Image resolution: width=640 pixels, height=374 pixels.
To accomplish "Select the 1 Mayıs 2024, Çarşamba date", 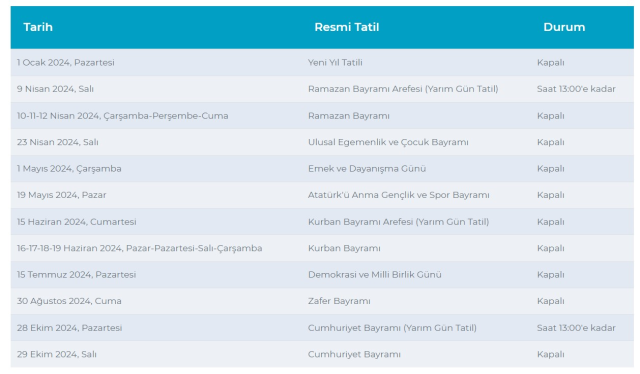I will pyautogui.click(x=69, y=169).
